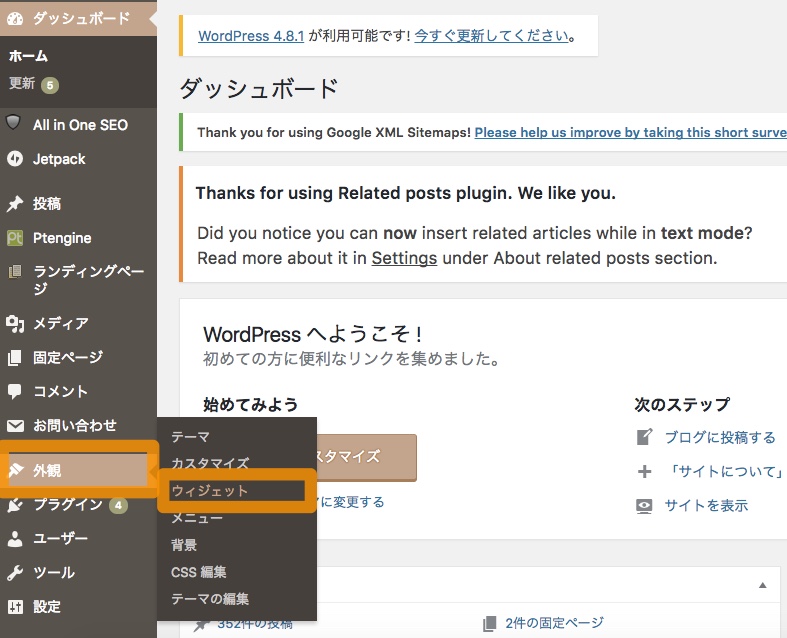Open the 固定ページ menu

click(78, 357)
